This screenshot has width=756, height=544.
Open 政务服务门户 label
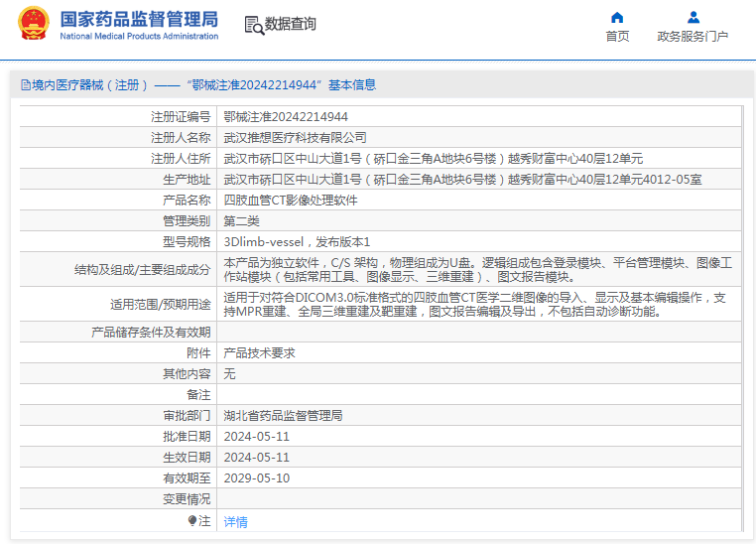tap(693, 36)
